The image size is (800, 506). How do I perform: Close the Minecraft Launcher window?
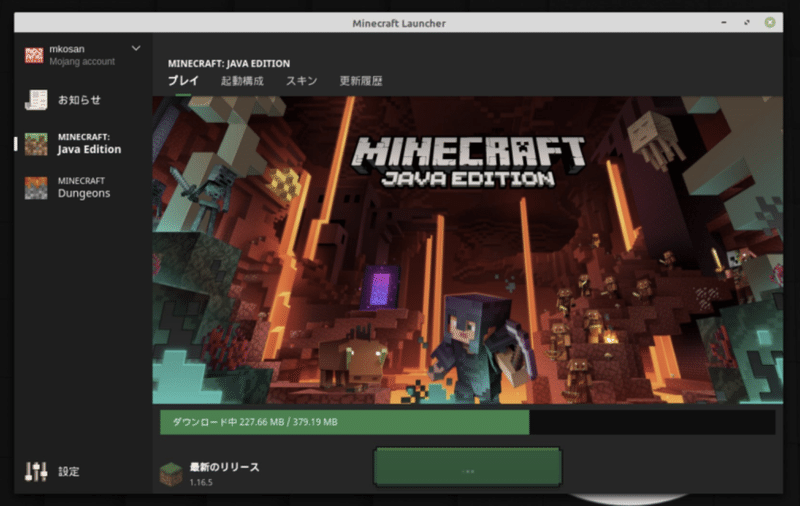point(770,22)
